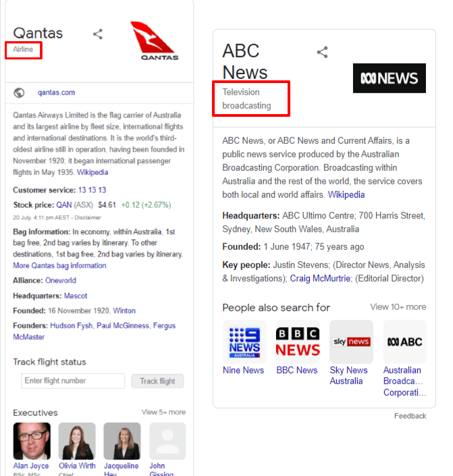Open the Nine News logo thumbnail
The image size is (453, 476).
[x=244, y=342]
